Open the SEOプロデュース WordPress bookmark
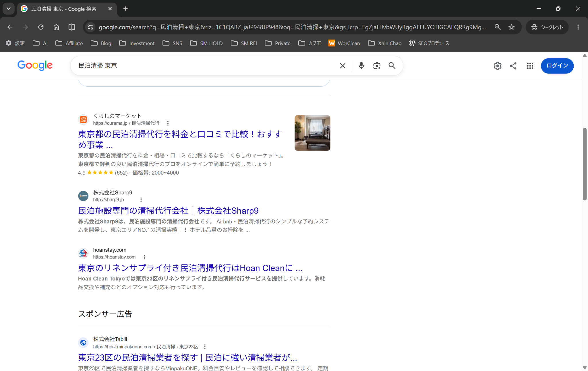The height and width of the screenshot is (371, 588). click(429, 43)
